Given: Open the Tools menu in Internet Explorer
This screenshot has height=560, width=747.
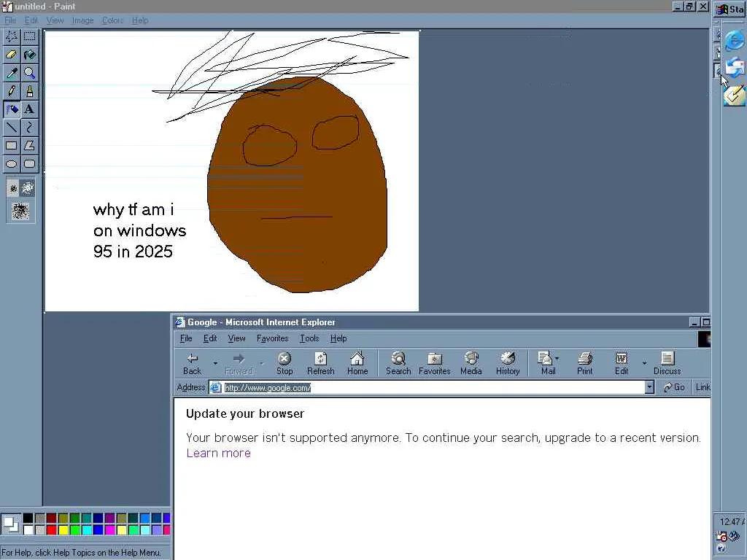Looking at the screenshot, I should click(x=309, y=338).
